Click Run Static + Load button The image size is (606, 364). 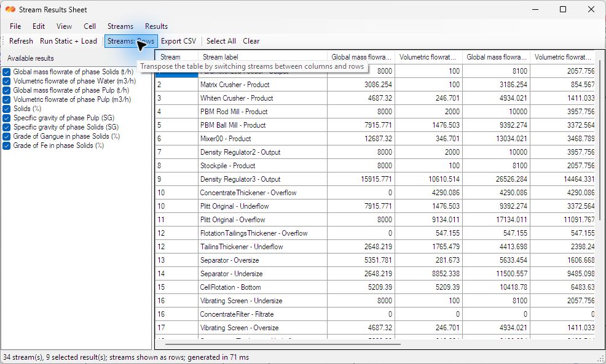tap(68, 41)
